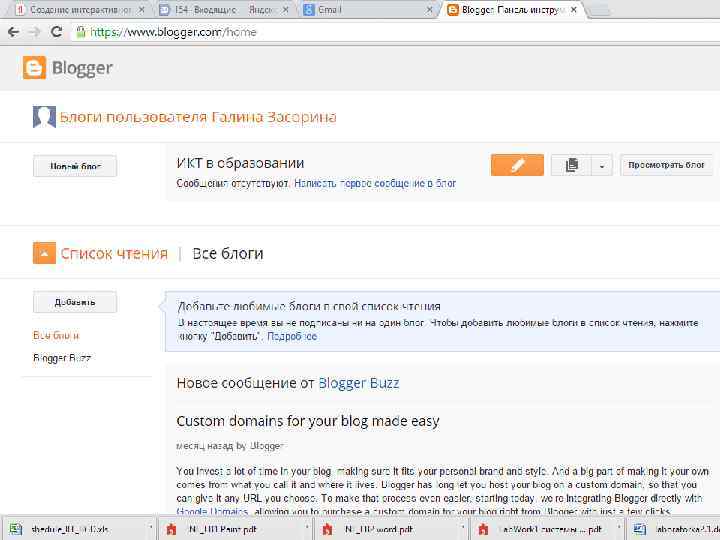Screen dimensions: 720x540
Task: Click the Google Domains link
Action: 212,511
